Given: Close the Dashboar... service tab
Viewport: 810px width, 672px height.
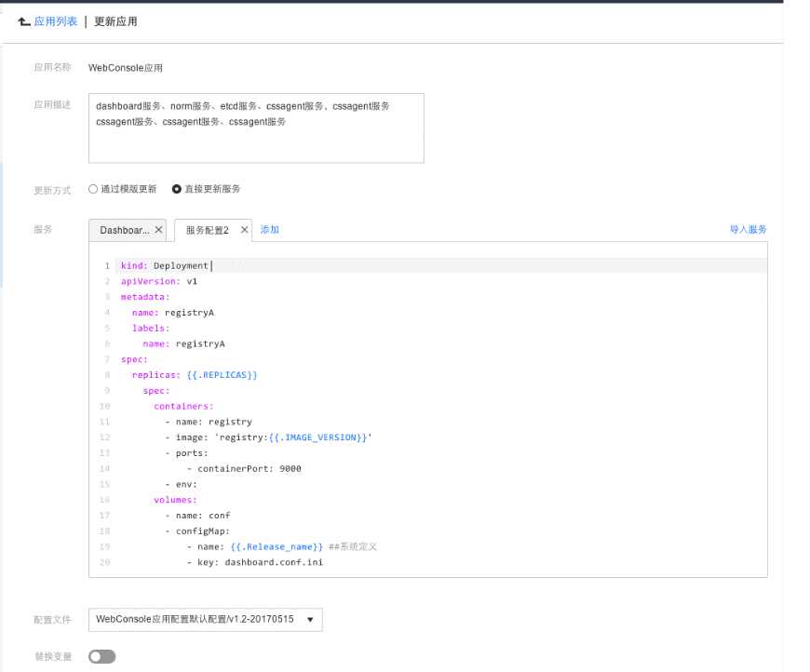Looking at the screenshot, I should (158, 230).
